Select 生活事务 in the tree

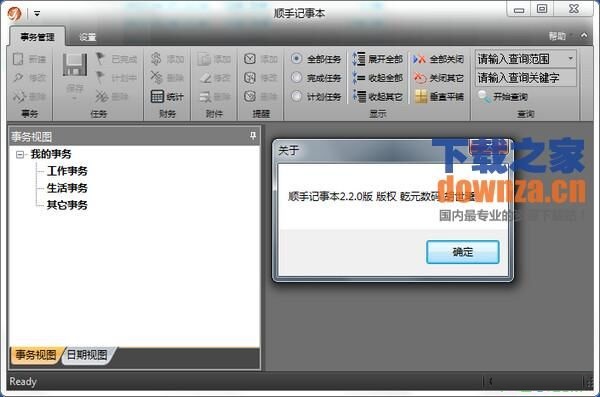[x=67, y=188]
